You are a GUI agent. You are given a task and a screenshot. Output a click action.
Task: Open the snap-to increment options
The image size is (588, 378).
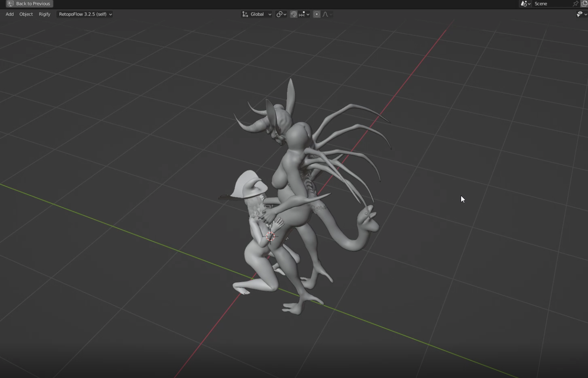tap(302, 14)
